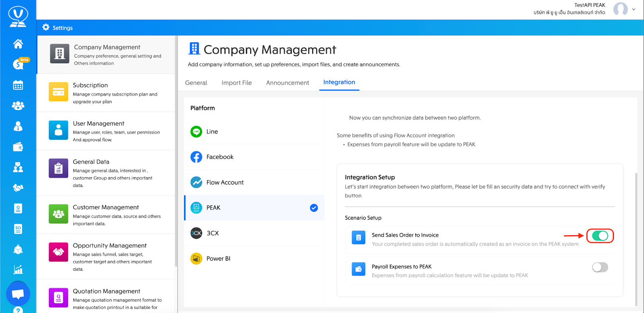Click the Opportunity Management handshake icon

tap(58, 252)
